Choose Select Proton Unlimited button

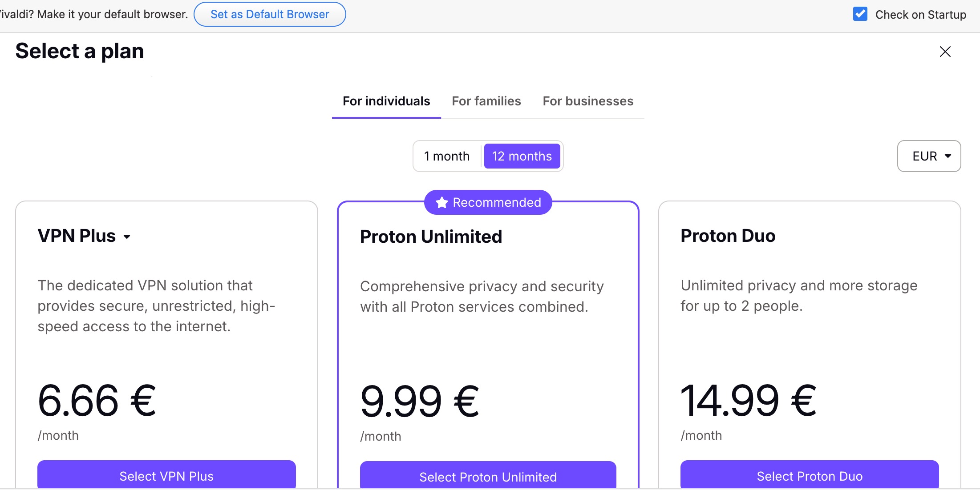coord(488,477)
